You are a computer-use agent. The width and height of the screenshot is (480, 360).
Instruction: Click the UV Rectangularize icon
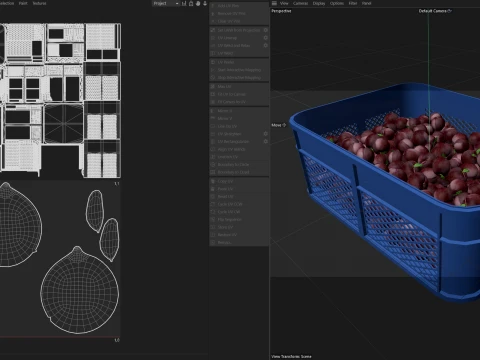click(x=213, y=142)
